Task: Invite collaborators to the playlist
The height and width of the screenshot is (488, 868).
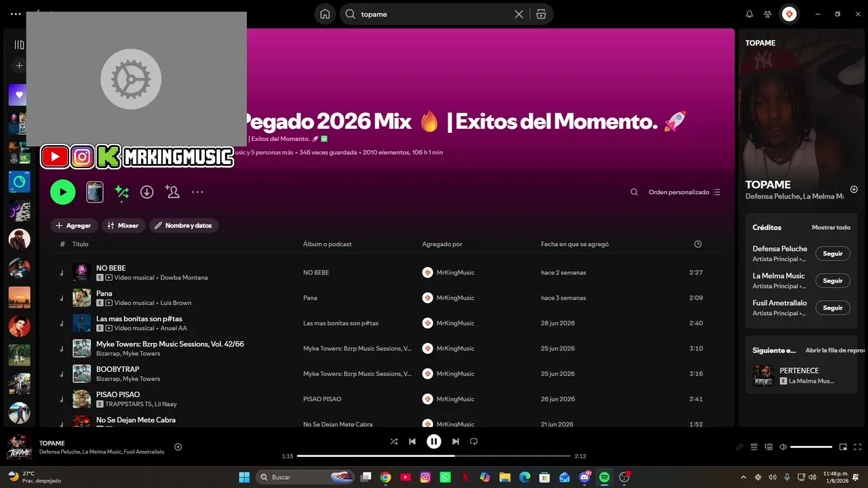Action: click(x=172, y=192)
